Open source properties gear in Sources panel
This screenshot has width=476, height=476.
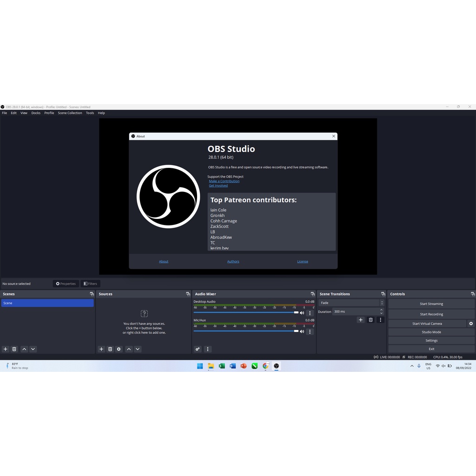[119, 349]
